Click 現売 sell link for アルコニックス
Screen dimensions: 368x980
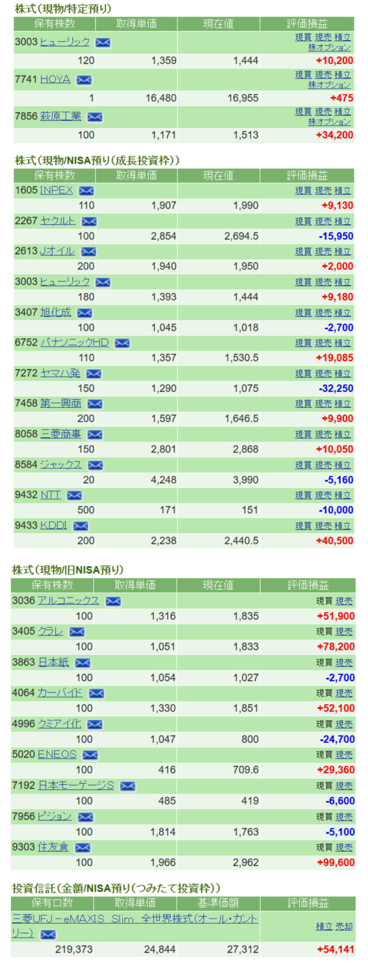(x=344, y=601)
